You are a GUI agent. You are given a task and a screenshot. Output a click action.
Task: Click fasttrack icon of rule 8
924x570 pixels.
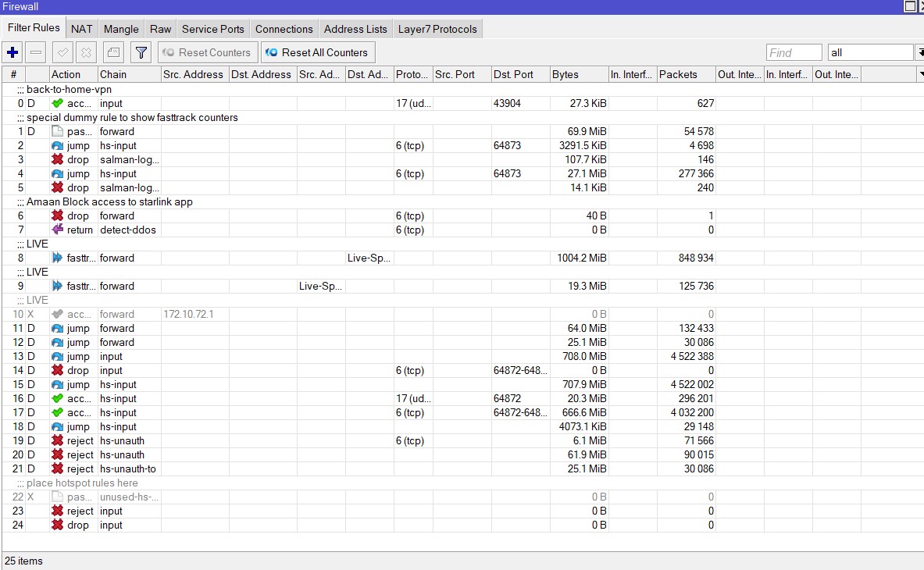click(x=57, y=258)
